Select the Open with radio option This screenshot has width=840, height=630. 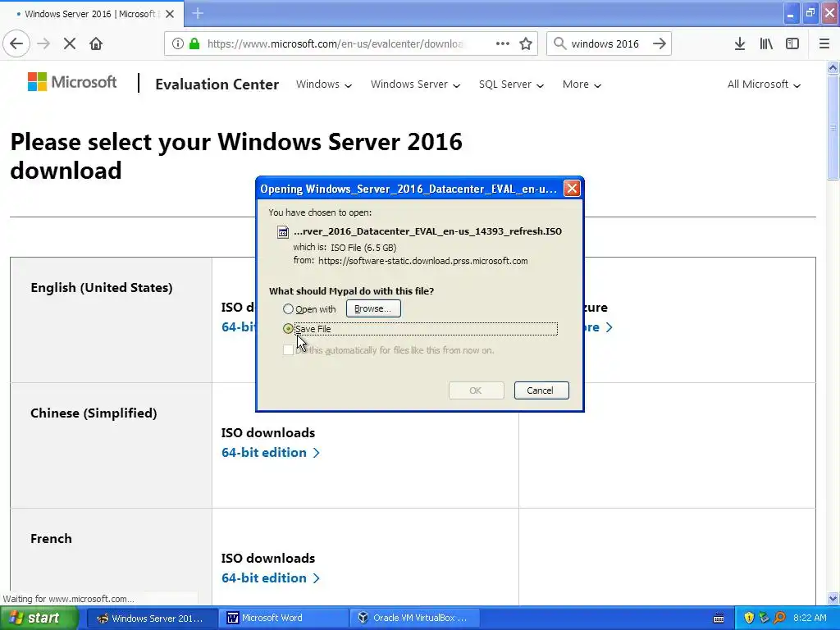[288, 309]
